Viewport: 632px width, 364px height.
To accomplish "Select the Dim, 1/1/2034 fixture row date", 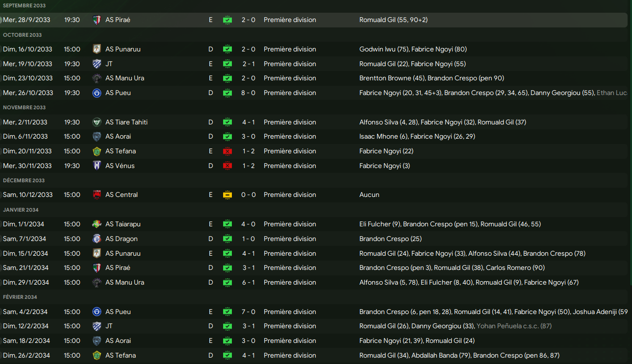I will click(x=24, y=224).
